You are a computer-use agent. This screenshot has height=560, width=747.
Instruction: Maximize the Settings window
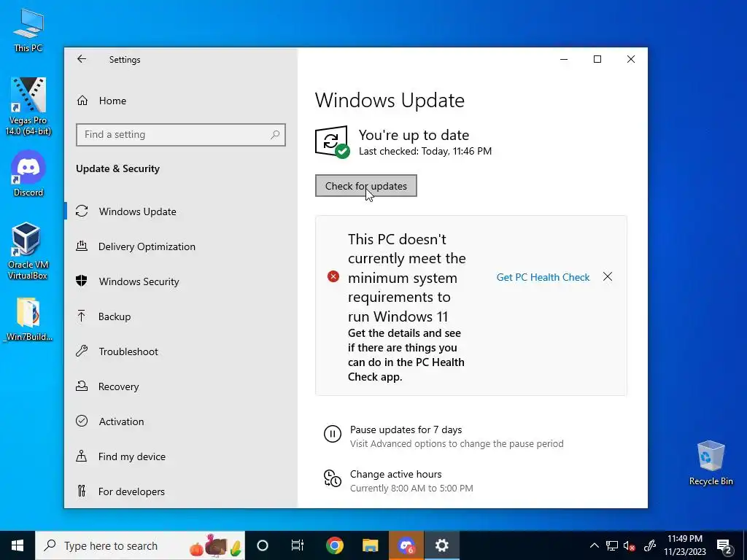597,59
